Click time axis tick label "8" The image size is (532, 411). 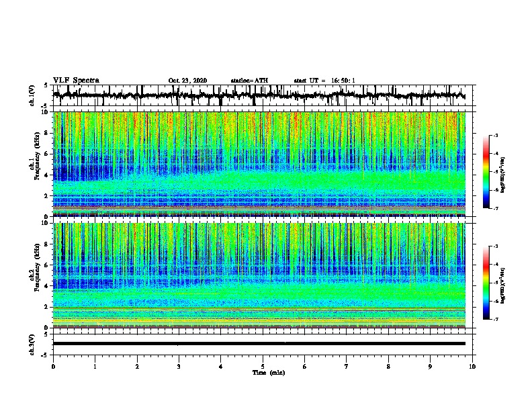coord(388,367)
